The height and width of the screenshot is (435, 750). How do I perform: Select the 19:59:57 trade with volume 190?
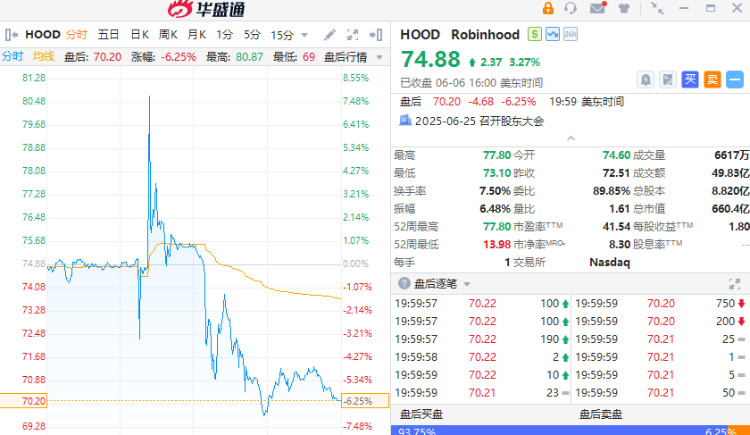pos(481,339)
